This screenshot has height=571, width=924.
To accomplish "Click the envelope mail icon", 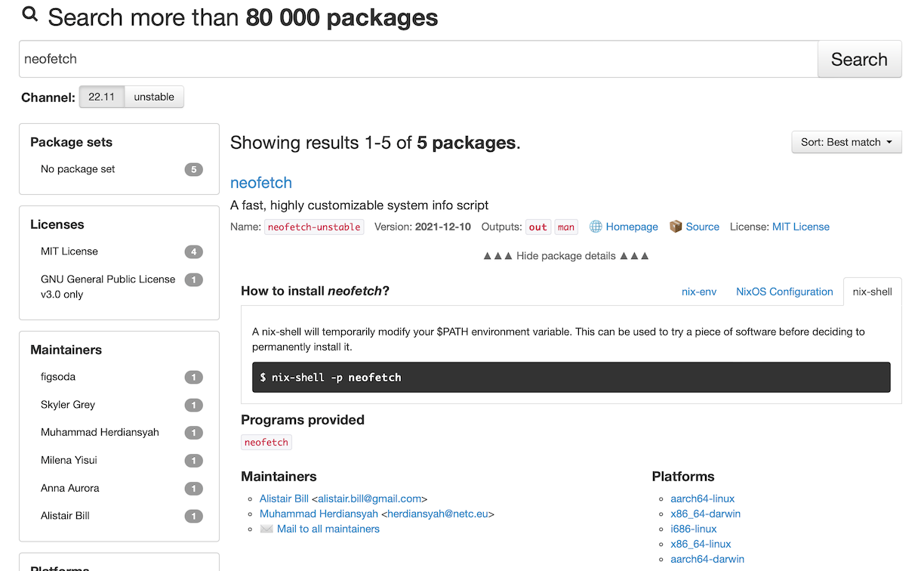I will pos(266,529).
